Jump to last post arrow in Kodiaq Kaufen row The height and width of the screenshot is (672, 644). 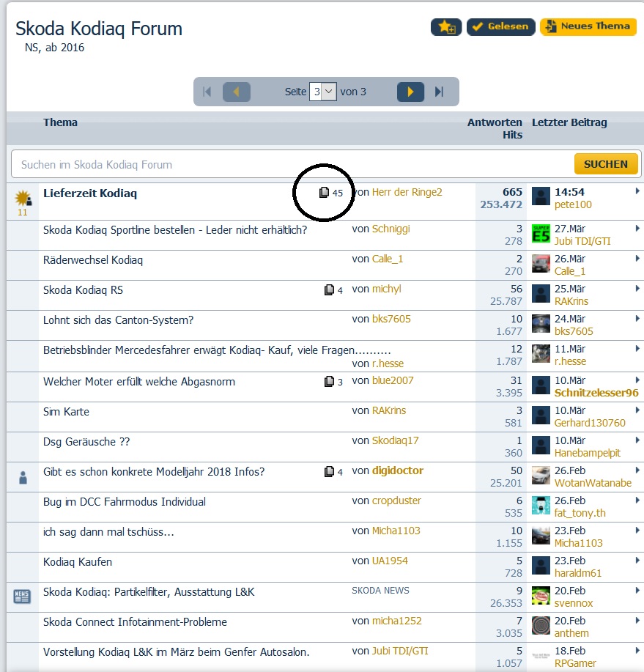[x=637, y=560]
